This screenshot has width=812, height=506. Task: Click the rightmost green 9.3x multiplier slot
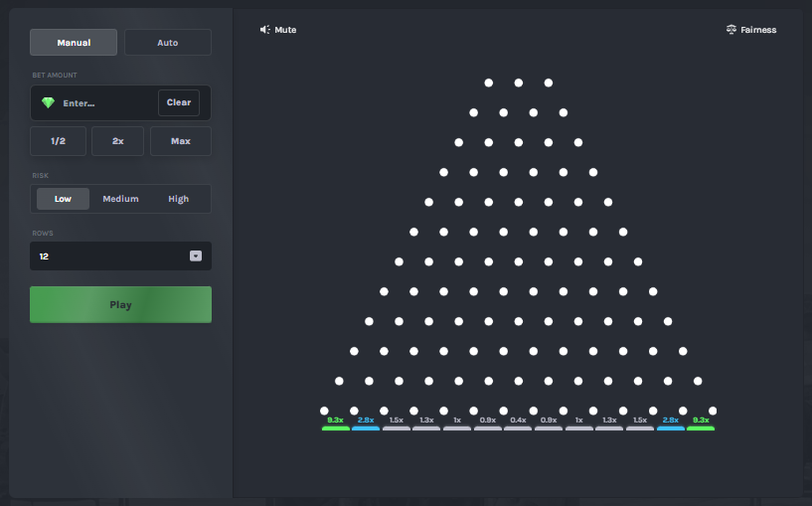[701, 422]
